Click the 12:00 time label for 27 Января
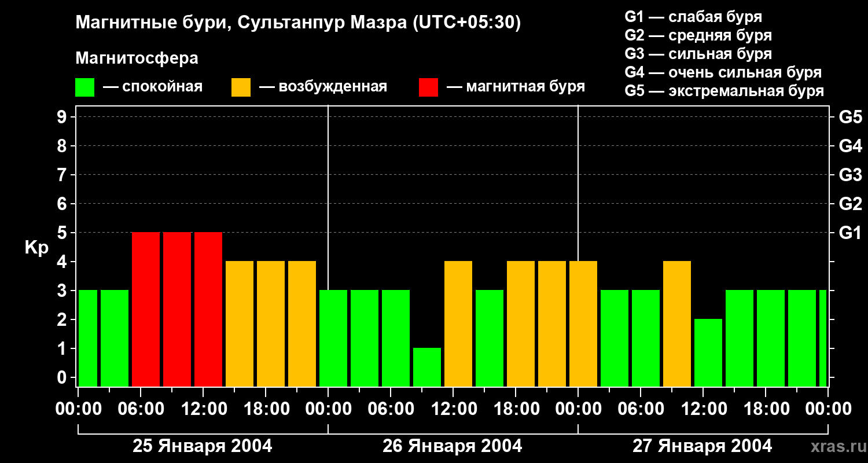 tap(703, 409)
